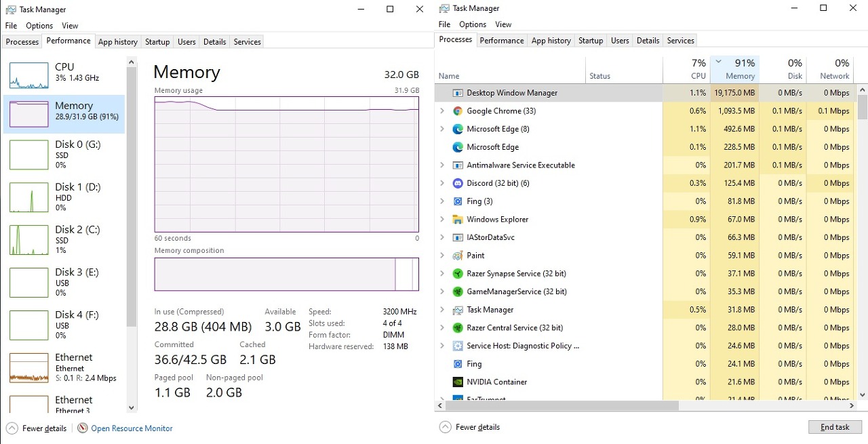
Task: Click the Razer Central Service icon
Action: point(458,328)
